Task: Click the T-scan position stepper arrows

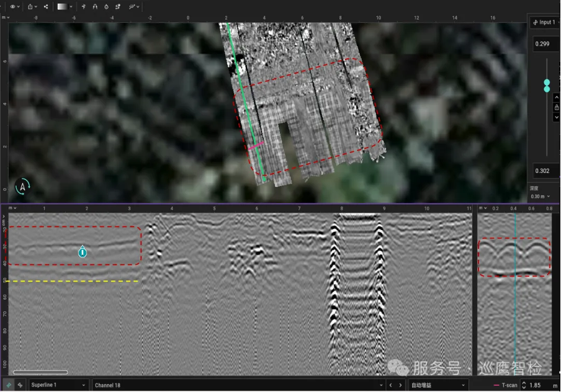Action: 524,385
